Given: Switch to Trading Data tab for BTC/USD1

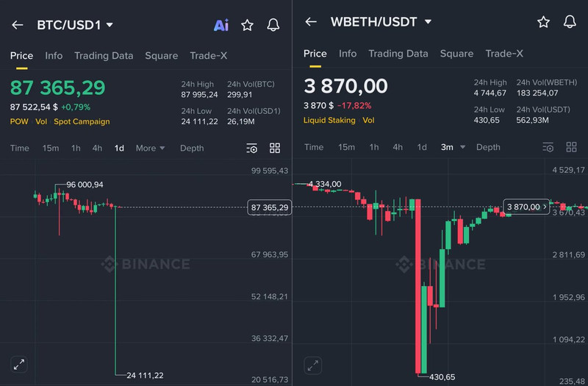Looking at the screenshot, I should [x=104, y=55].
